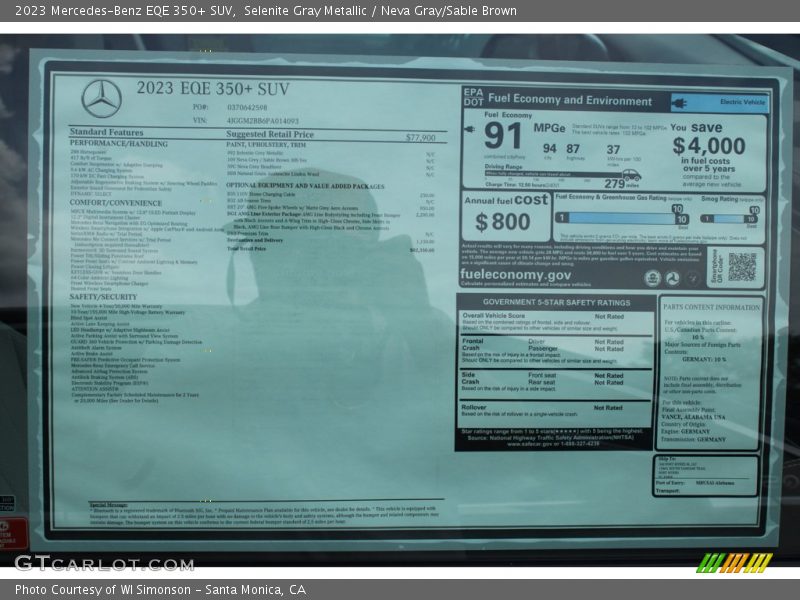The height and width of the screenshot is (600, 800).
Task: Click the 94 city MPGe value
Action: pos(549,148)
